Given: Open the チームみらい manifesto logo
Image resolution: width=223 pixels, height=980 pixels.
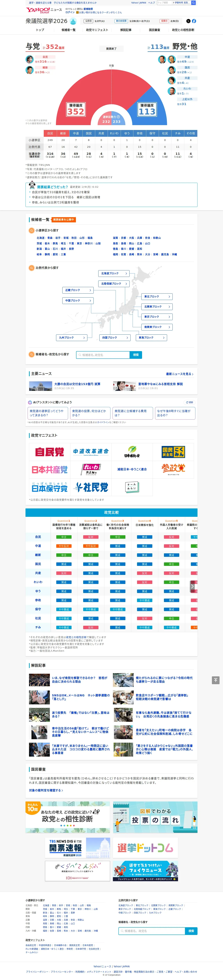Looking at the screenshot, I should point(132,487).
